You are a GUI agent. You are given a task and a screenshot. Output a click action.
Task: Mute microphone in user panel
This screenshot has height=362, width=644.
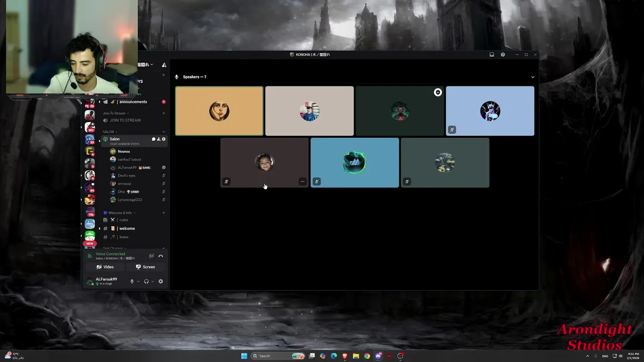[x=132, y=281]
